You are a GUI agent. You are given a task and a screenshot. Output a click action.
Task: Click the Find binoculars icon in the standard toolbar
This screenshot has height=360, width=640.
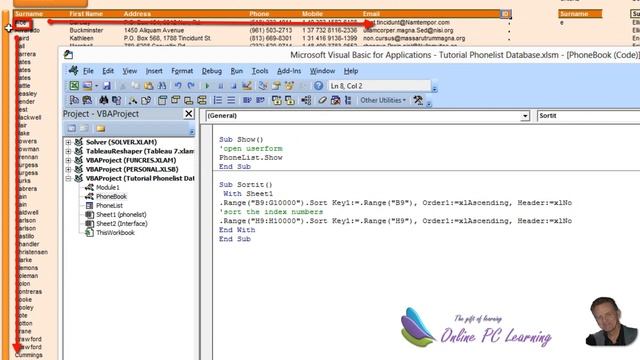pyautogui.click(x=162, y=86)
